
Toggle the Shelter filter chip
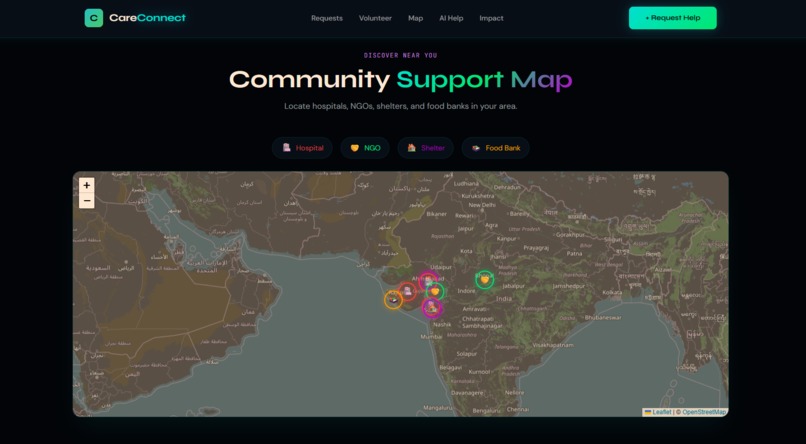click(x=426, y=148)
